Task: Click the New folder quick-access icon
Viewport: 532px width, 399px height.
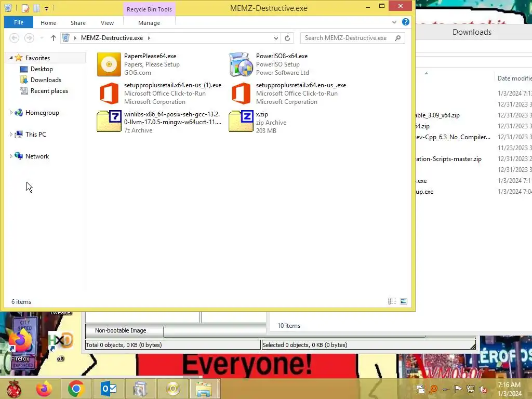Action: pyautogui.click(x=37, y=8)
